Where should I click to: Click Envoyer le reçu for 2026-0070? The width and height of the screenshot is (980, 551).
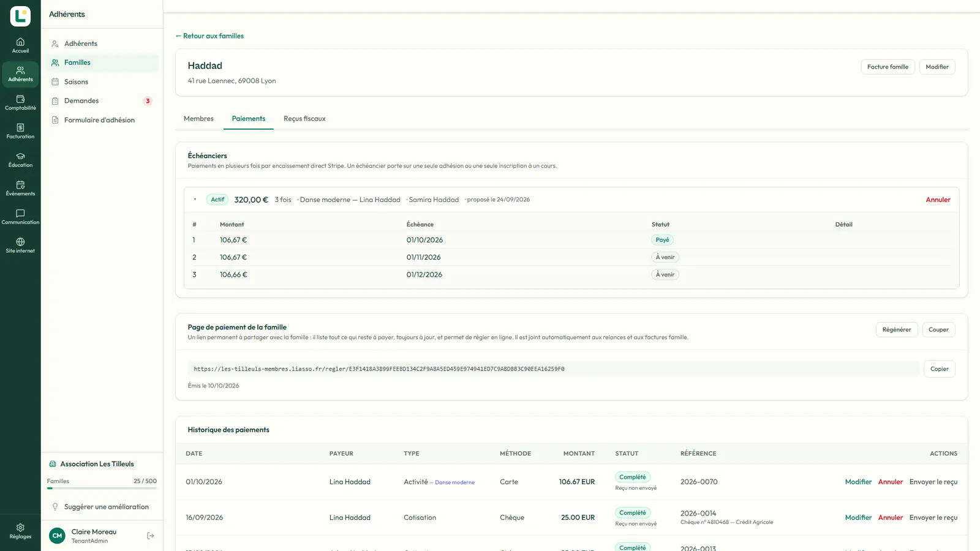(x=933, y=482)
